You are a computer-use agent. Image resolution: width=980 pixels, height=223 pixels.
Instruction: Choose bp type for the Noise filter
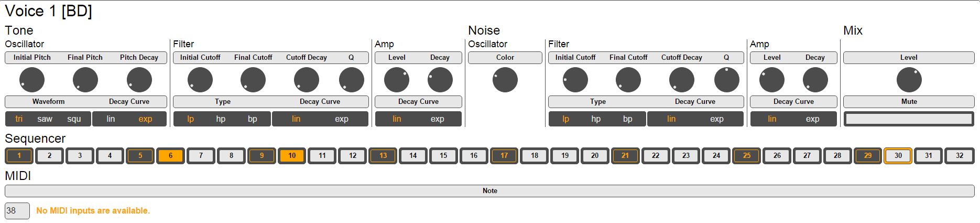tap(628, 119)
